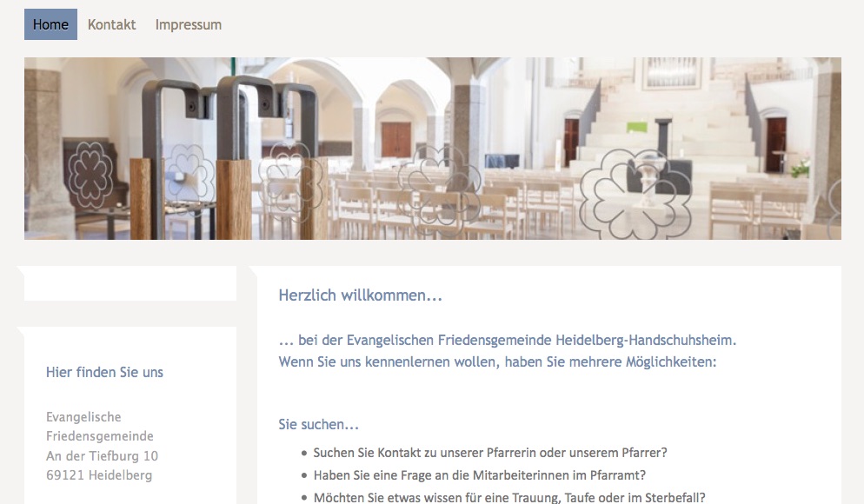
Task: Click the 69121 Heidelberg postal line
Action: pyautogui.click(x=99, y=475)
